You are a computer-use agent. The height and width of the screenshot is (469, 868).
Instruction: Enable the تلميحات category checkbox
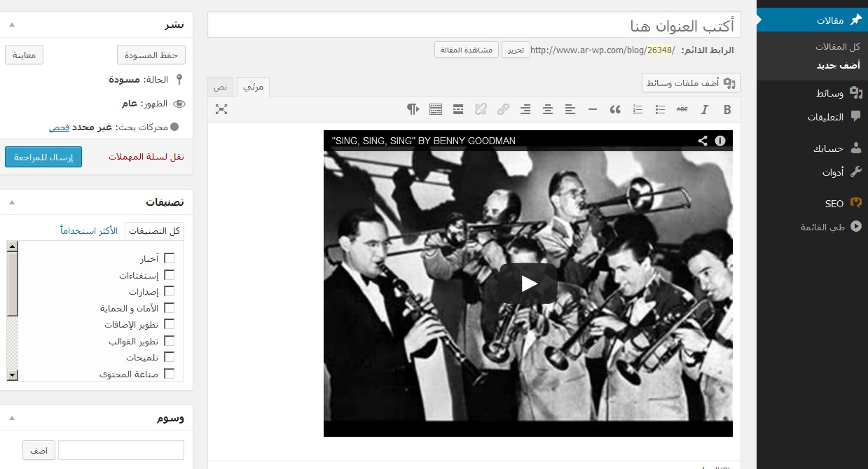pyautogui.click(x=169, y=357)
